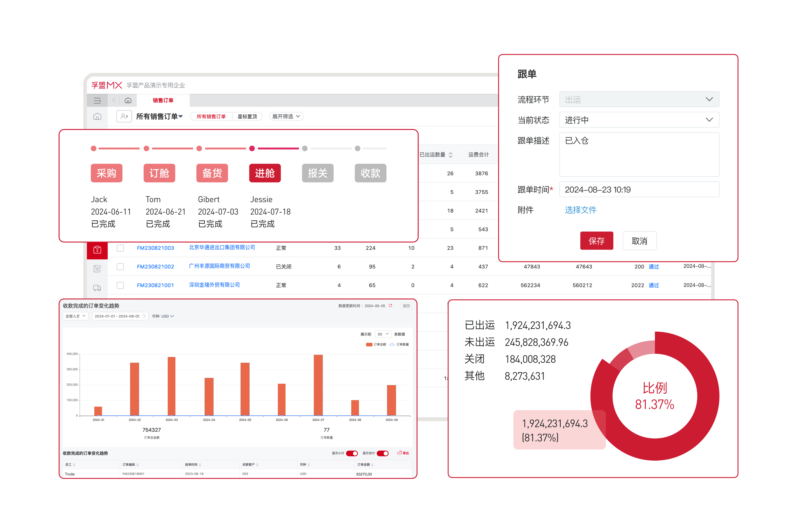
Task: Tick the checkbox for order FM230821003
Action: pos(120,248)
